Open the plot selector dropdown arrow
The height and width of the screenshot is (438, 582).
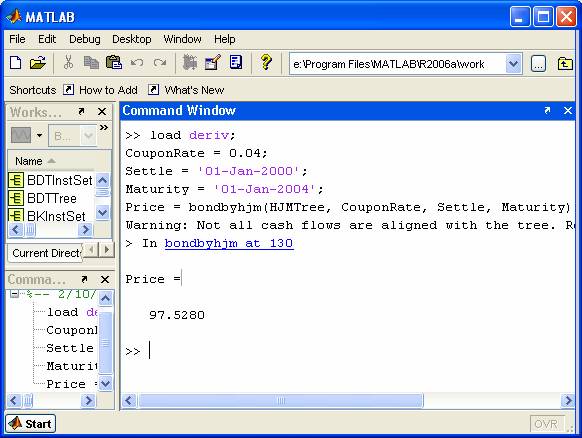[x=39, y=135]
